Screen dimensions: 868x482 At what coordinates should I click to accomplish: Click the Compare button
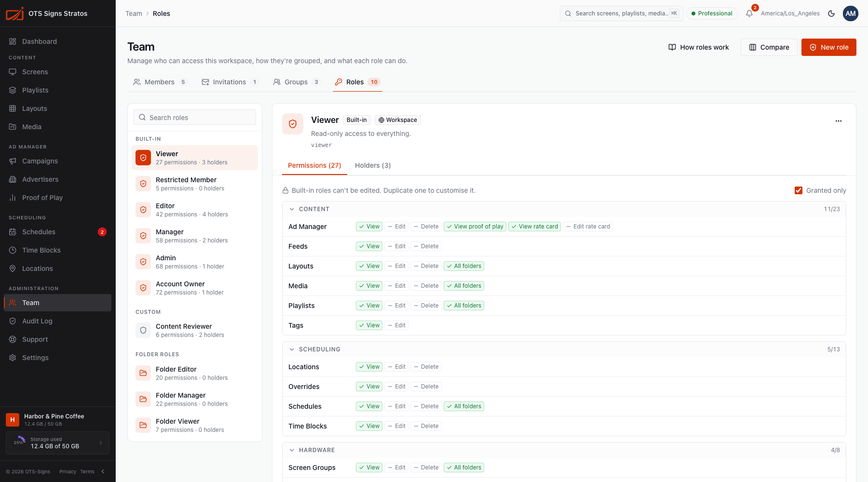click(769, 47)
